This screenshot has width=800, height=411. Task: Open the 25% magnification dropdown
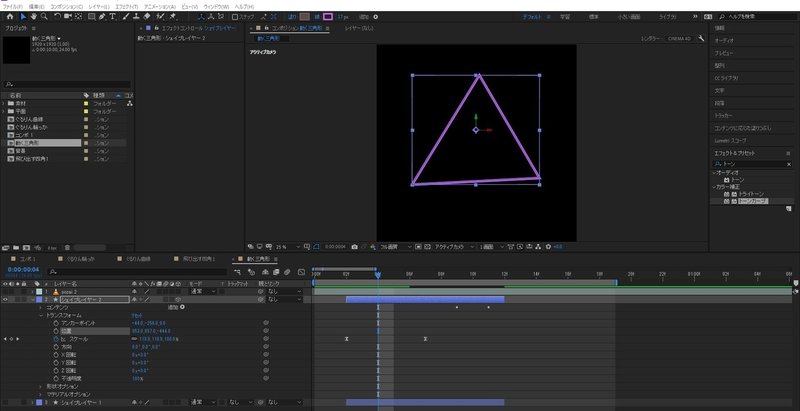[287, 246]
